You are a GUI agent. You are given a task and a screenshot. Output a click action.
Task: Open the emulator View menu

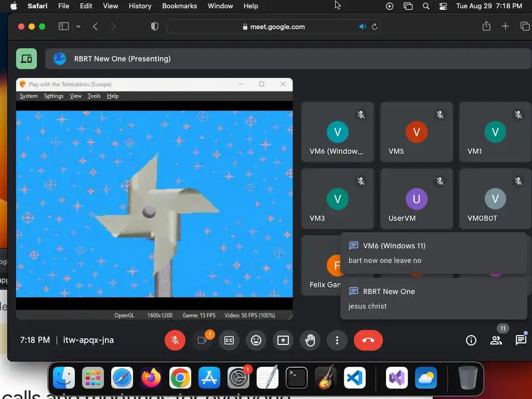tap(76, 96)
